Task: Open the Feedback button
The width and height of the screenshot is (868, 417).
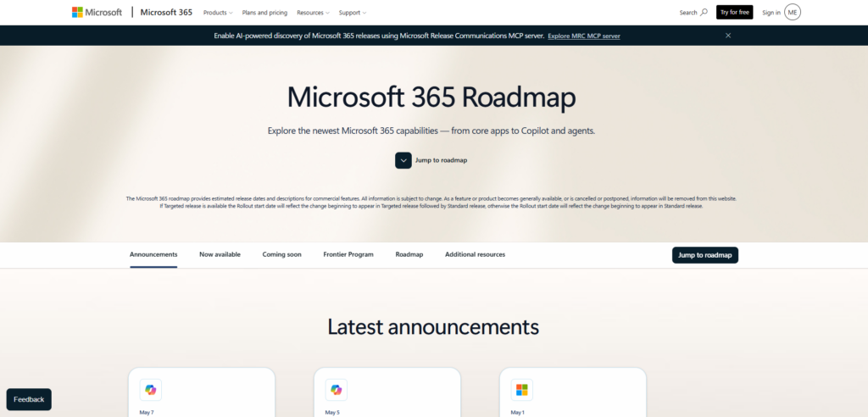Action: click(29, 399)
